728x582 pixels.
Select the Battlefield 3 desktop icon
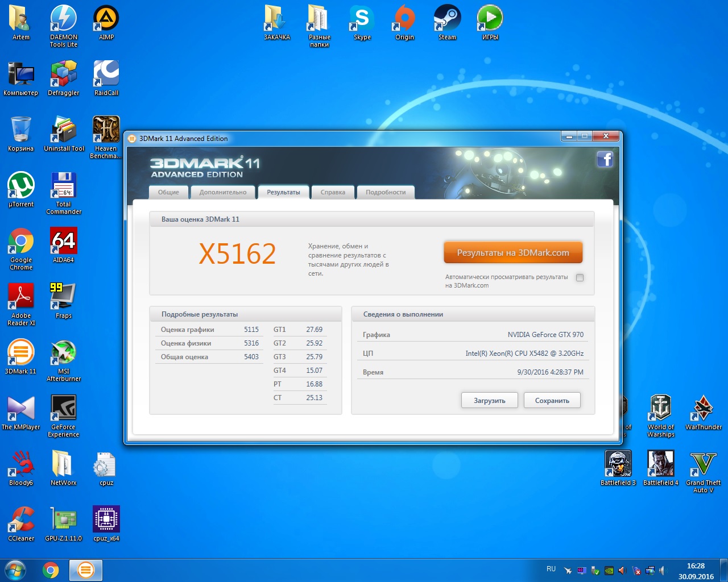[618, 468]
